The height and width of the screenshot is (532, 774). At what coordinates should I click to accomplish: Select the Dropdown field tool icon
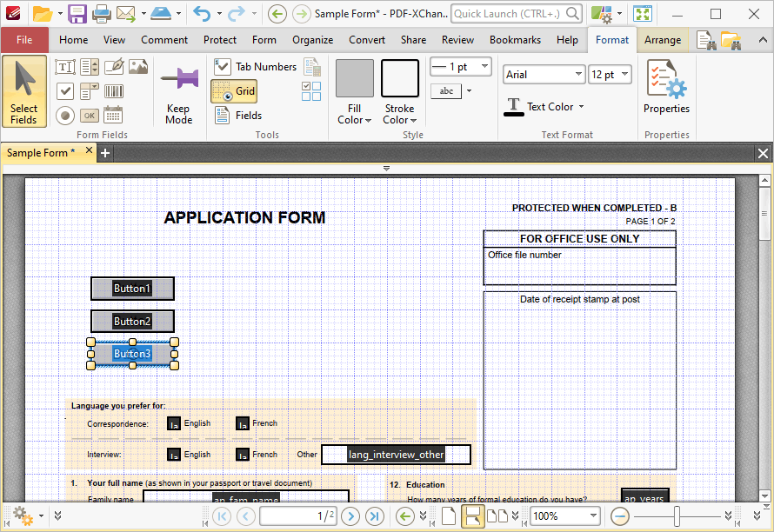point(90,90)
